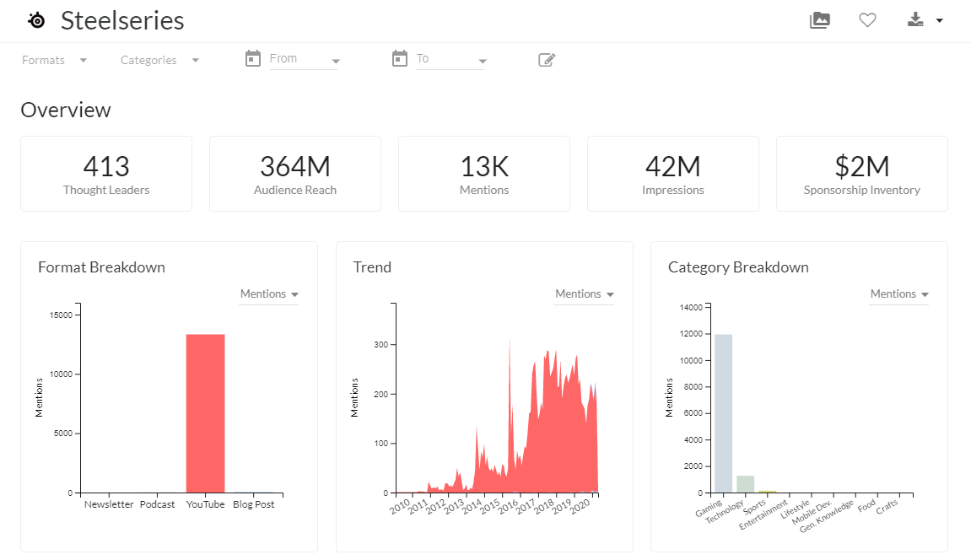Click the Technology category bar
The height and width of the screenshot is (560, 971).
[x=746, y=484]
